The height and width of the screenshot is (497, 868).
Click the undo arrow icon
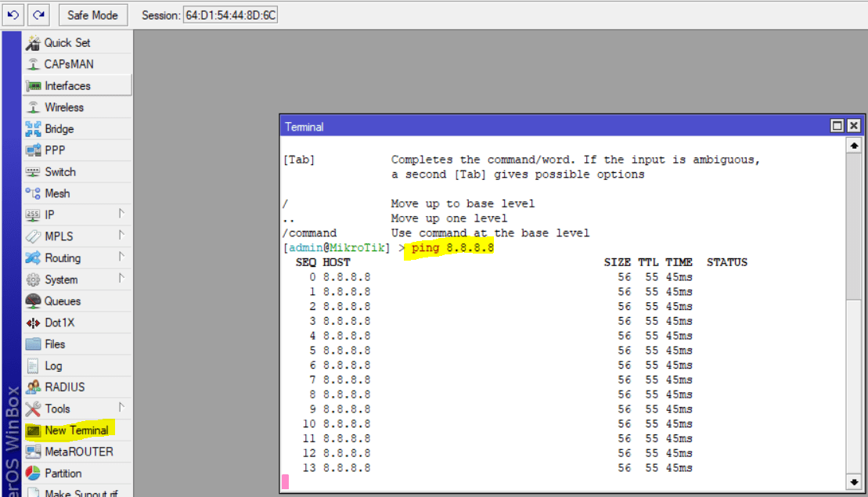[13, 15]
